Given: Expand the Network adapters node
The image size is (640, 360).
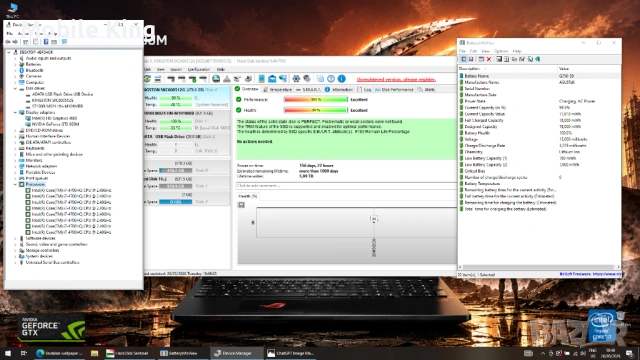Looking at the screenshot, I should pyautogui.click(x=16, y=166).
